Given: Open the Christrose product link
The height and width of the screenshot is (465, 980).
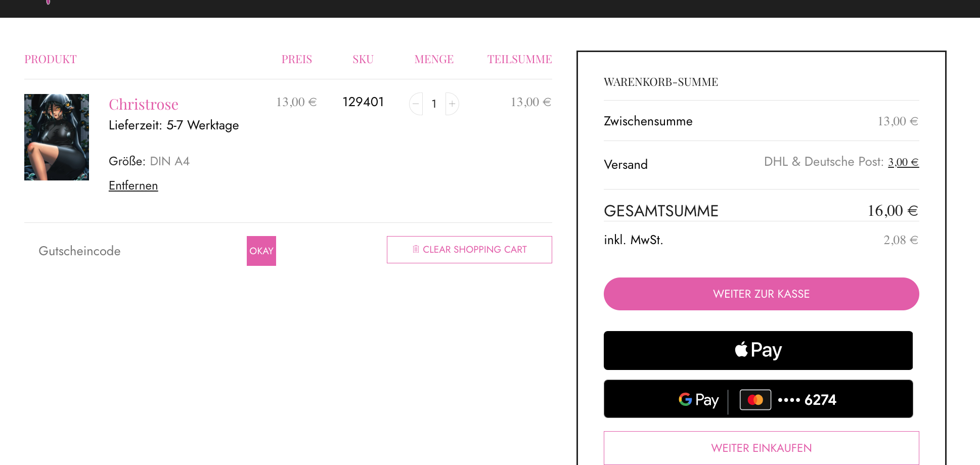Looking at the screenshot, I should [x=144, y=104].
